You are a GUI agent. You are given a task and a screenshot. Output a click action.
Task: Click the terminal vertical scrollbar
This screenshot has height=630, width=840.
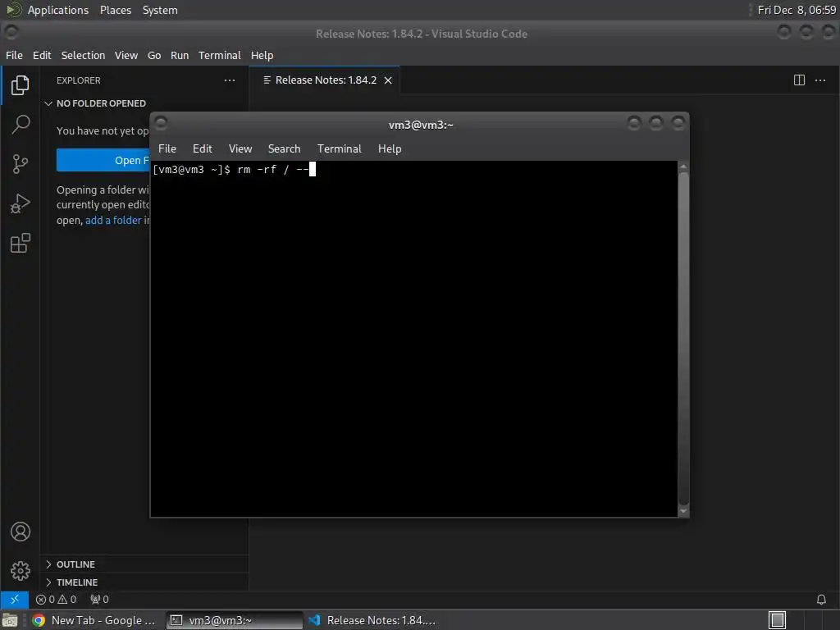coord(683,339)
